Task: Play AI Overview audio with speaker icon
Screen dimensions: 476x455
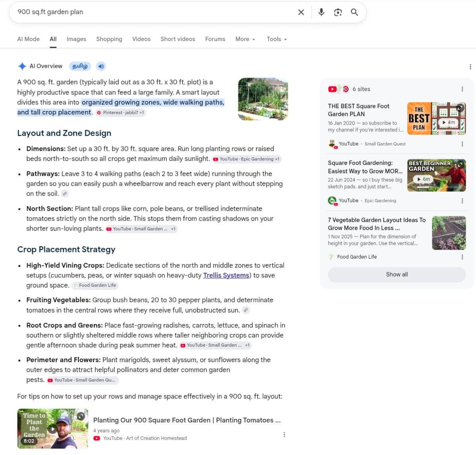Action: coord(101,66)
